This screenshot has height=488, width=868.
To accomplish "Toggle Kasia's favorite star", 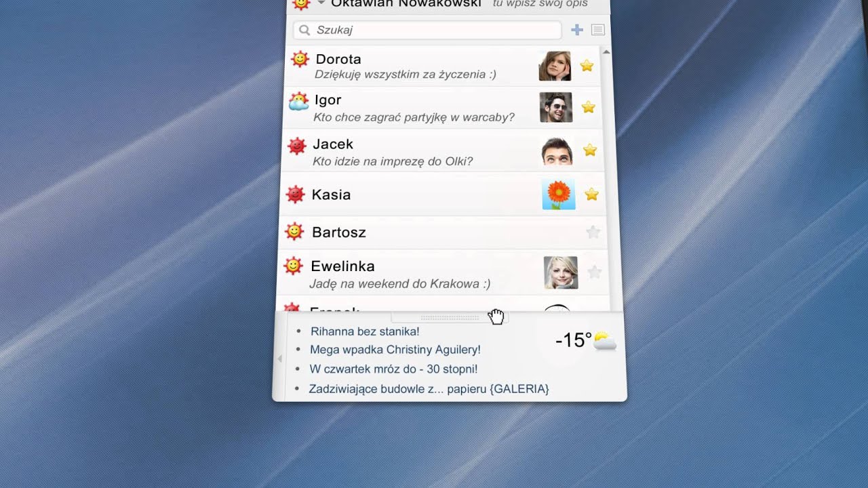I will [591, 195].
